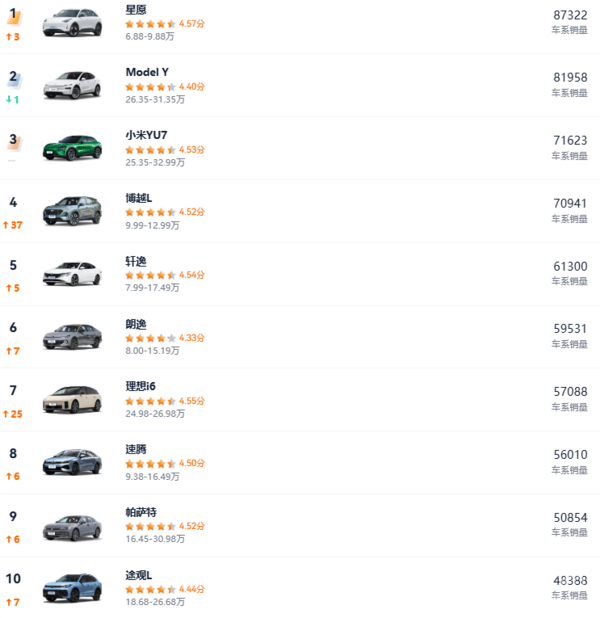Click the 小米YU7 star rating icons
The image size is (600, 618).
pos(150,150)
